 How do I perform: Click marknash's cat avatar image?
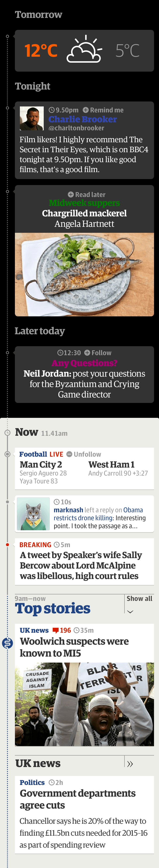coord(33,514)
